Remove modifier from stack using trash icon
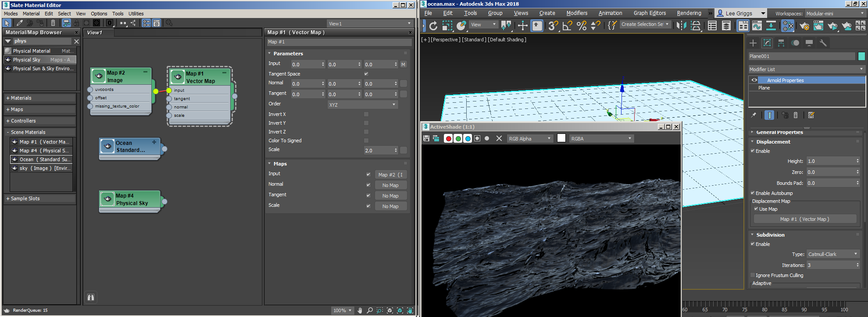 tap(796, 115)
